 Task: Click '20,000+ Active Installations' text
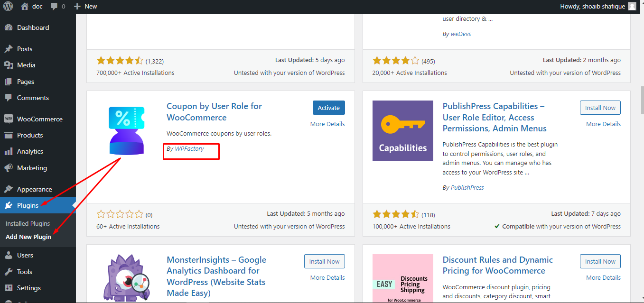pos(410,73)
